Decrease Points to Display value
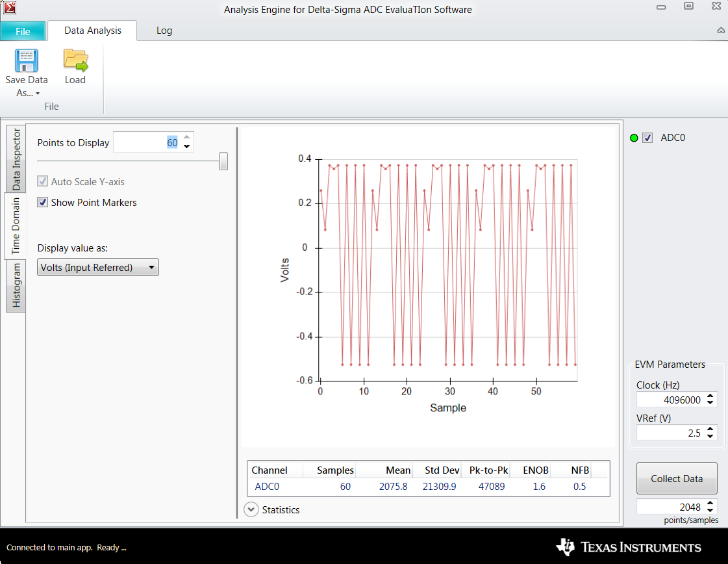The width and height of the screenshot is (728, 564). pyautogui.click(x=186, y=147)
